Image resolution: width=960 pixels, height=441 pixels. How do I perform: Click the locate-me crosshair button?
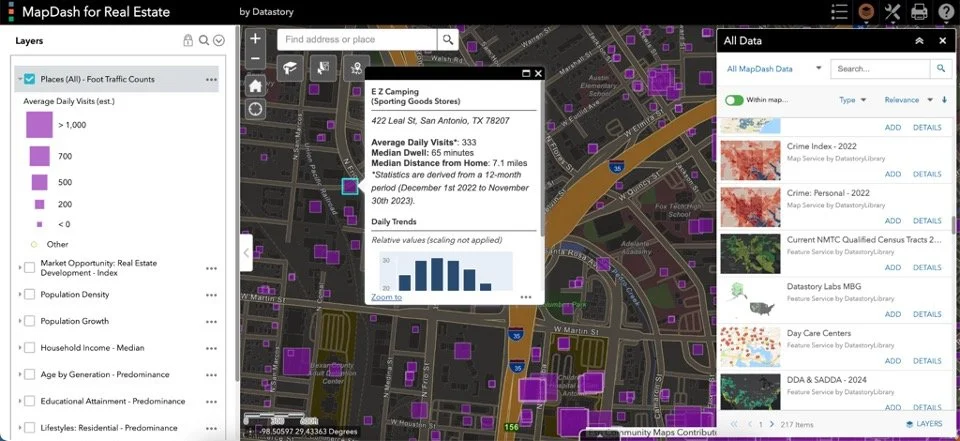pyautogui.click(x=255, y=109)
